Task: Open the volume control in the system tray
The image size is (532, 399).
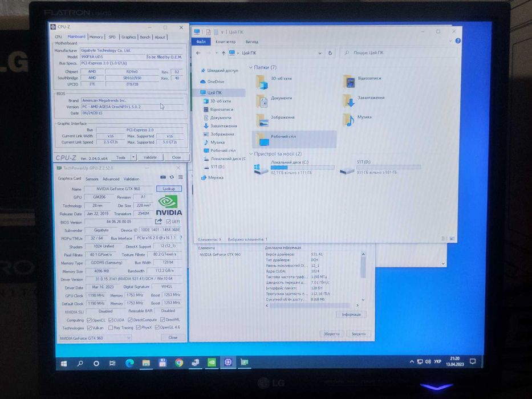Action: point(428,362)
